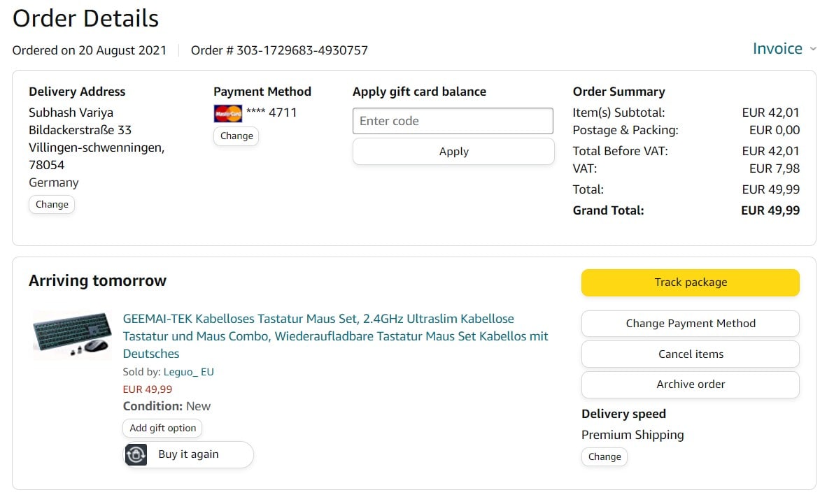Image resolution: width=827 pixels, height=504 pixels.
Task: Select Cancel items
Action: (x=690, y=354)
